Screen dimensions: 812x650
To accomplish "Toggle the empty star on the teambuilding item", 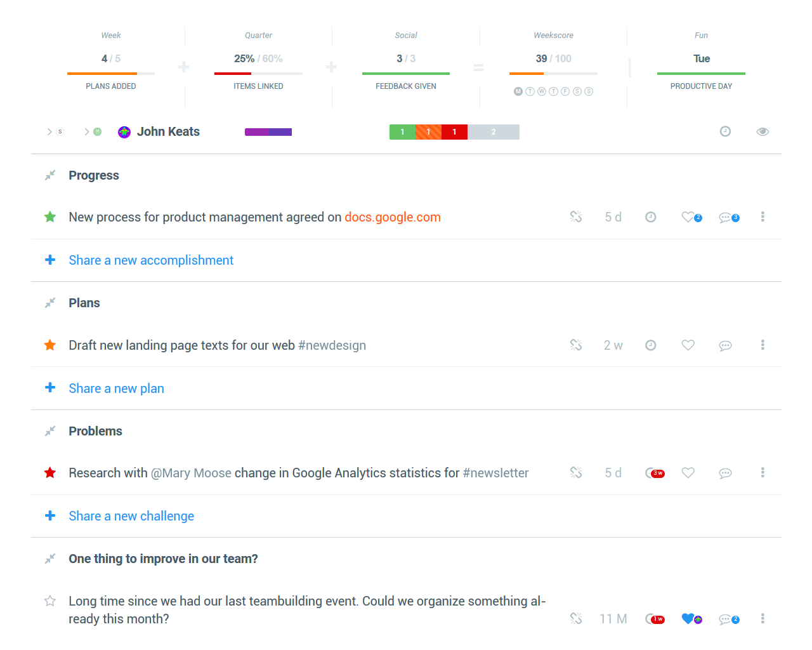I will [50, 601].
